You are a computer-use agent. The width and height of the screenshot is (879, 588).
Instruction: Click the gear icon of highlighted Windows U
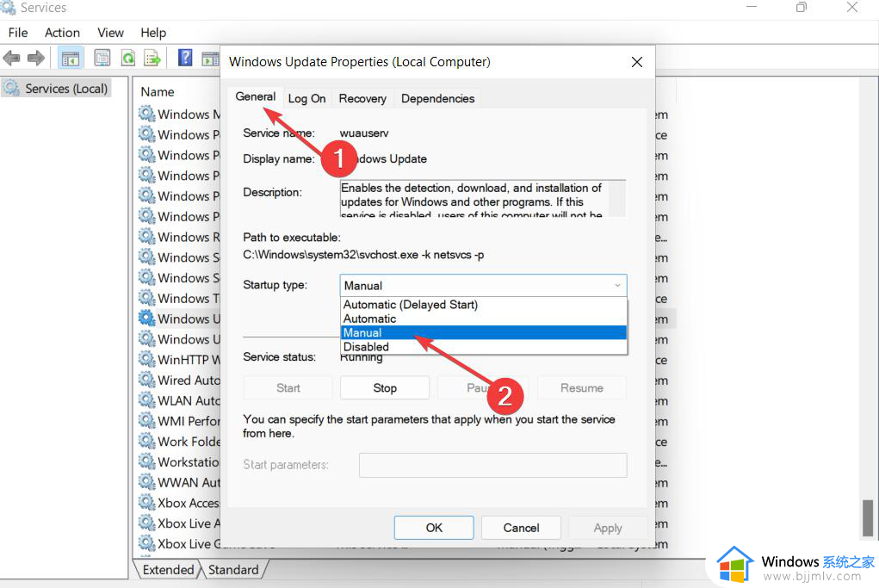click(147, 318)
